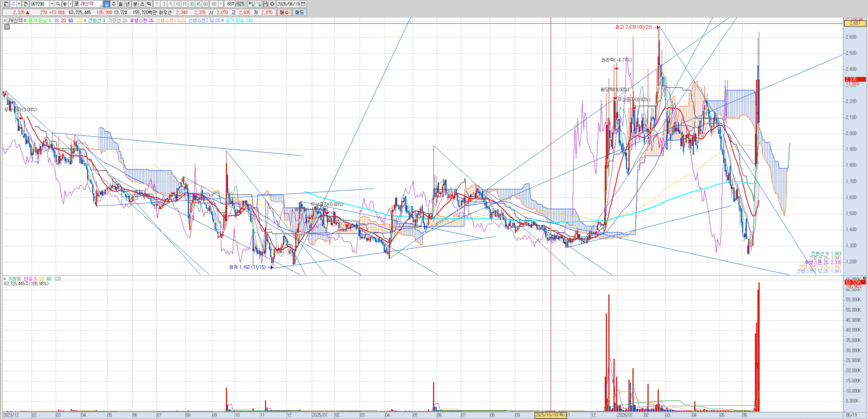Click the 최우선 best quote label
The height and width of the screenshot is (419, 868).
point(165,12)
